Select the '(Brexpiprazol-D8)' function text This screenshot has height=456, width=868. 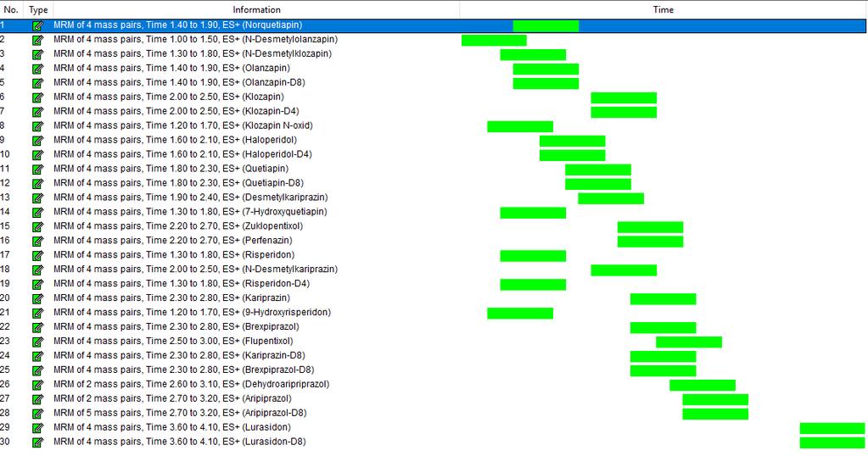(x=278, y=370)
